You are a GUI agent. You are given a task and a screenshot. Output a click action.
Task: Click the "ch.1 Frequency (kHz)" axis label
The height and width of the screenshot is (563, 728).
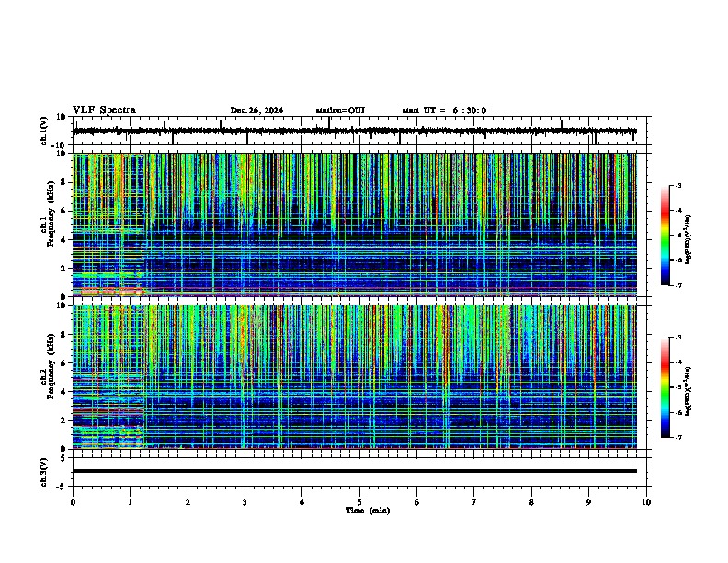click(x=50, y=213)
